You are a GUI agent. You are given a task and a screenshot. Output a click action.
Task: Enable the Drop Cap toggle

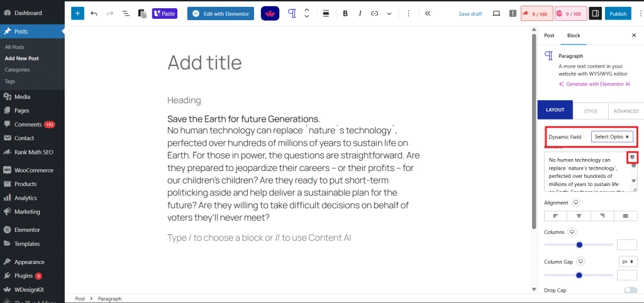(x=630, y=290)
